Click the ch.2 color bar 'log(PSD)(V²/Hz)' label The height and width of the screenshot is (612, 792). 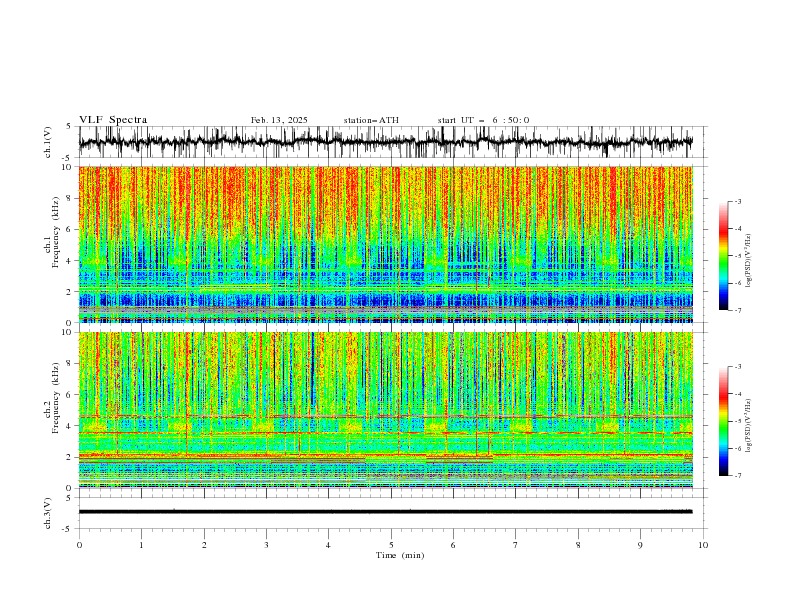pos(749,426)
